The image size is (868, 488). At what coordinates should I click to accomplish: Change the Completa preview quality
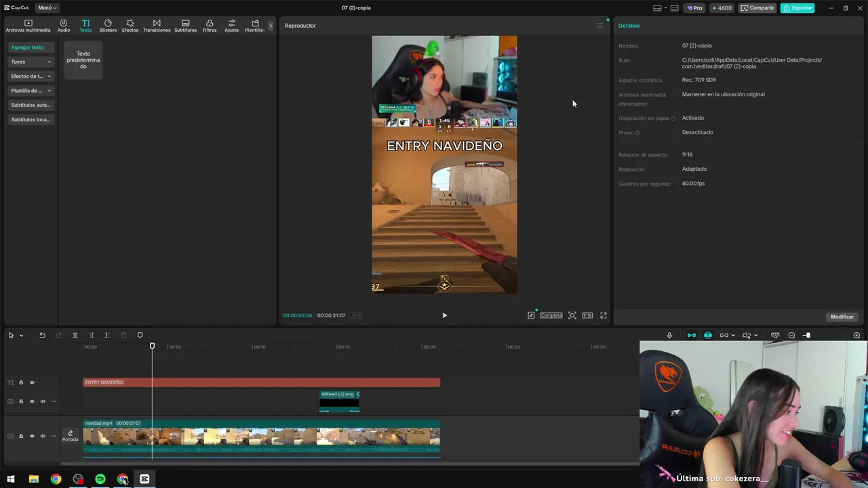[x=551, y=315]
